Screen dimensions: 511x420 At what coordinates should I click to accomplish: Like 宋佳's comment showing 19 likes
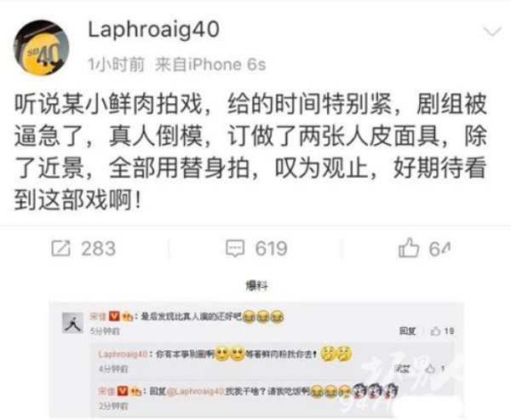click(435, 331)
